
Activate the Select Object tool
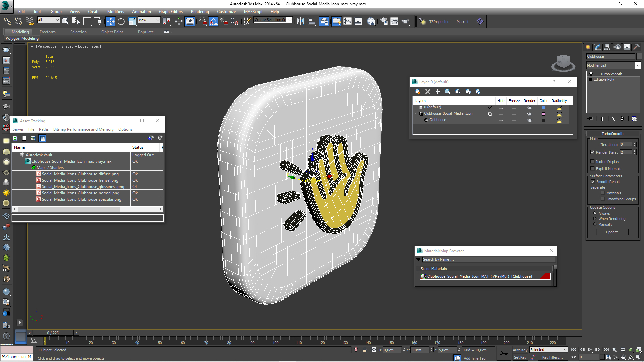(65, 21)
